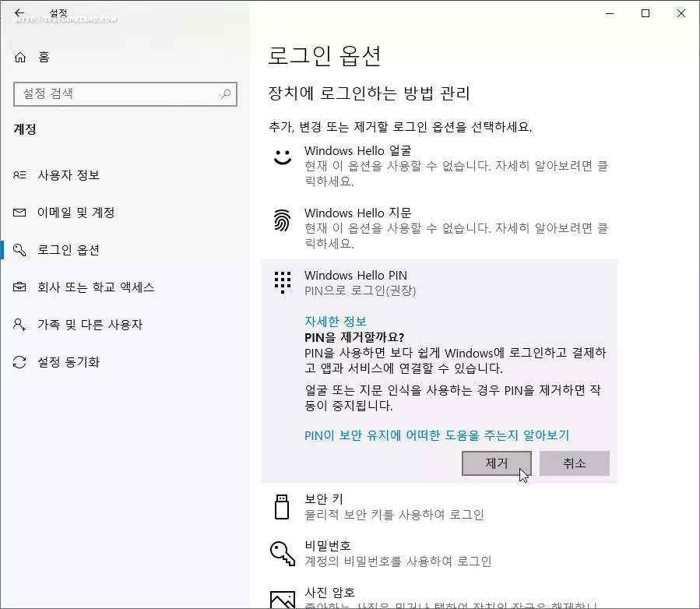Click the 계정 section heading in sidebar

click(25, 129)
